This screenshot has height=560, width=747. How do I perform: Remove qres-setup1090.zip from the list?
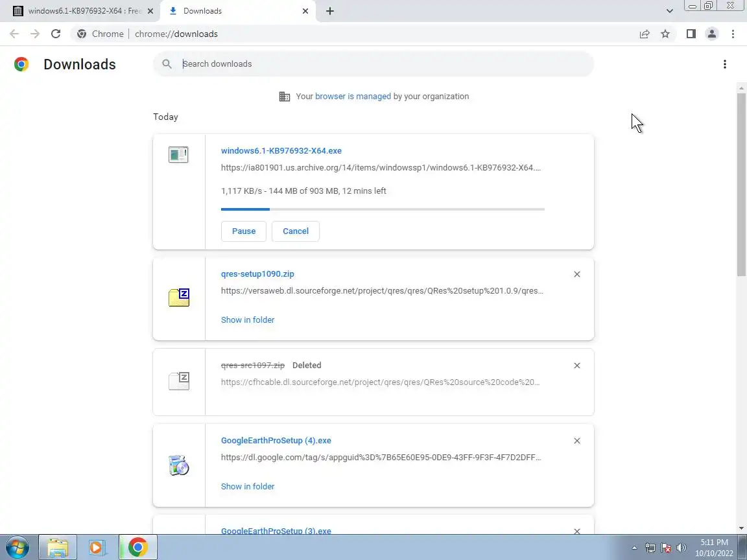(577, 274)
